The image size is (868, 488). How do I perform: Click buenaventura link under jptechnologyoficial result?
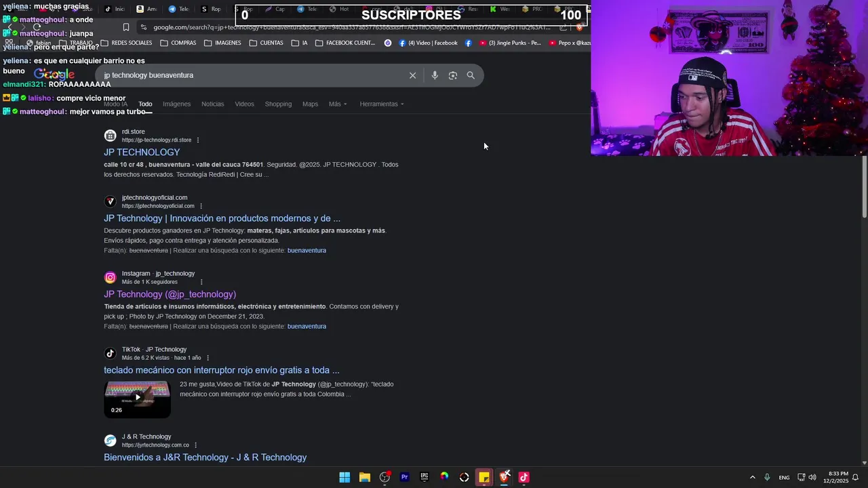coord(307,250)
